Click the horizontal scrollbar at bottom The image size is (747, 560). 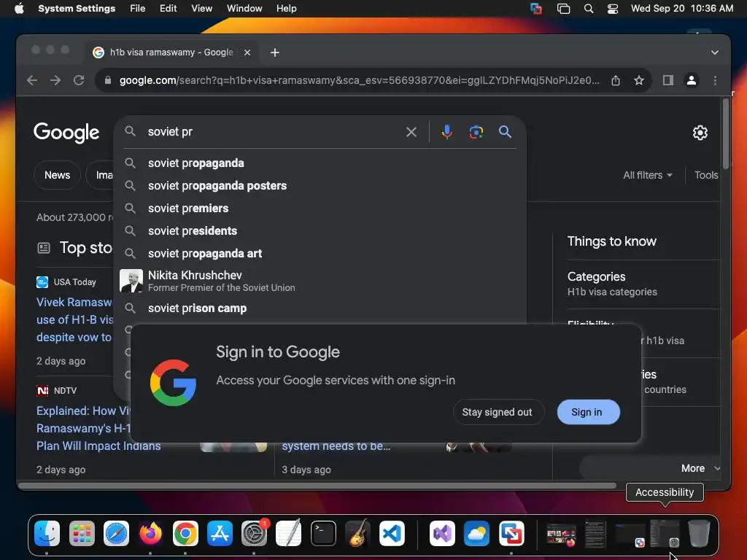(x=317, y=486)
